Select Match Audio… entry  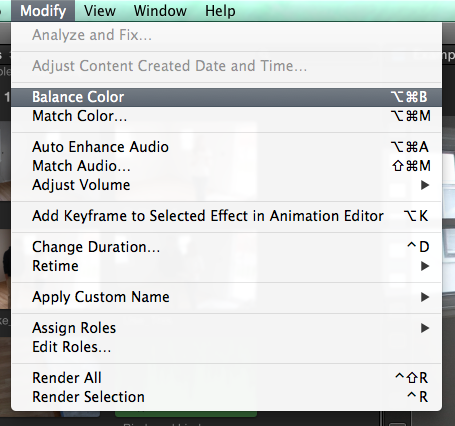click(226, 166)
